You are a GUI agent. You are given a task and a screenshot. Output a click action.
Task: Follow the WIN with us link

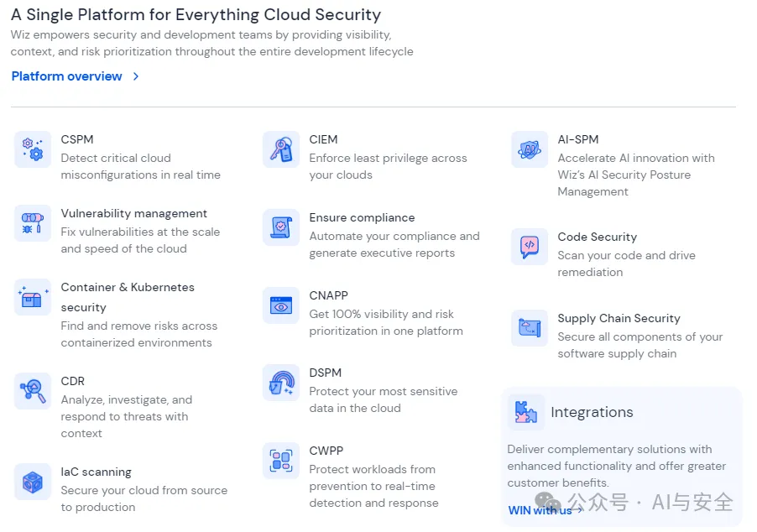pyautogui.click(x=540, y=511)
